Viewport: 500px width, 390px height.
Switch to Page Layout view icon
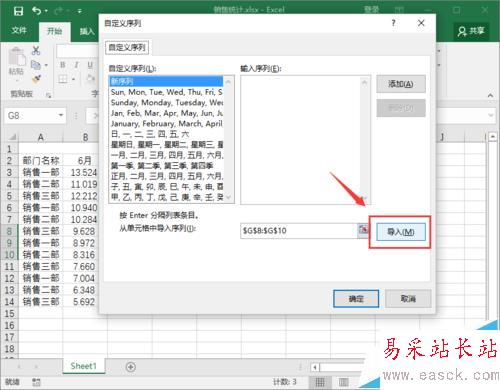pos(344,382)
